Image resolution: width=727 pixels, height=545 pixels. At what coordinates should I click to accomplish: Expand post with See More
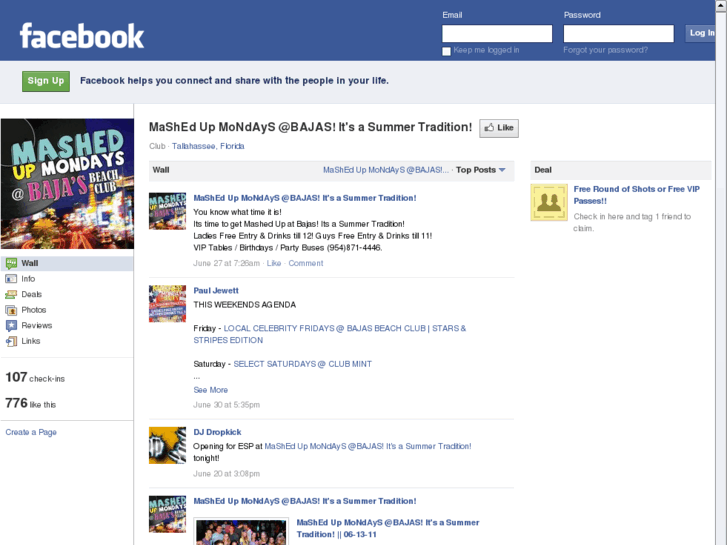210,390
